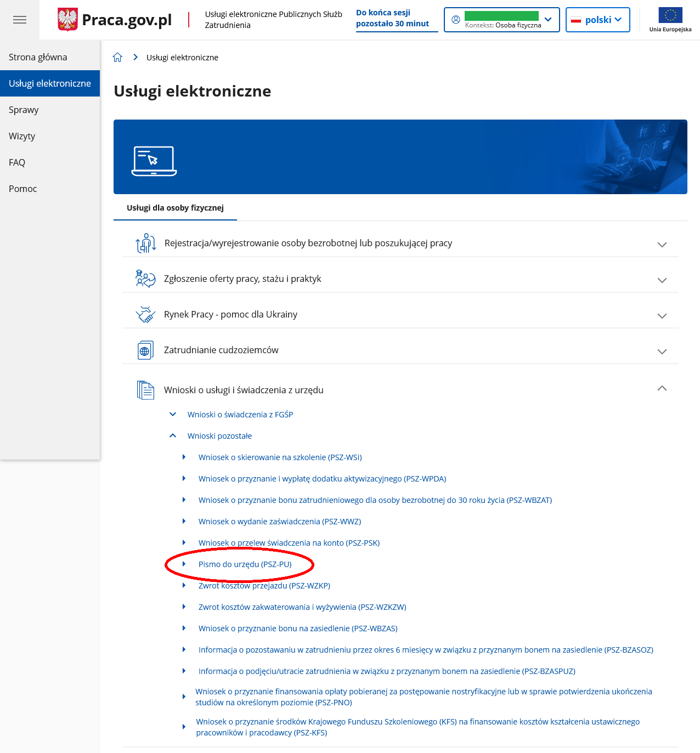The width and height of the screenshot is (700, 753).
Task: Click the Unia Europejska flag icon
Action: click(670, 15)
